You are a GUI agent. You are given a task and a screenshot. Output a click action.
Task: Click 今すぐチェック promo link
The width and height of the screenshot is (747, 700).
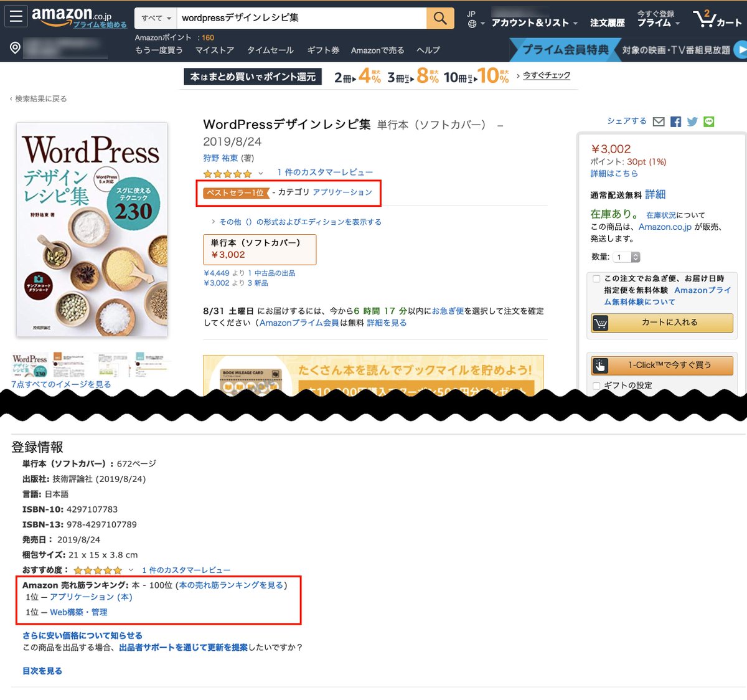[x=547, y=75]
